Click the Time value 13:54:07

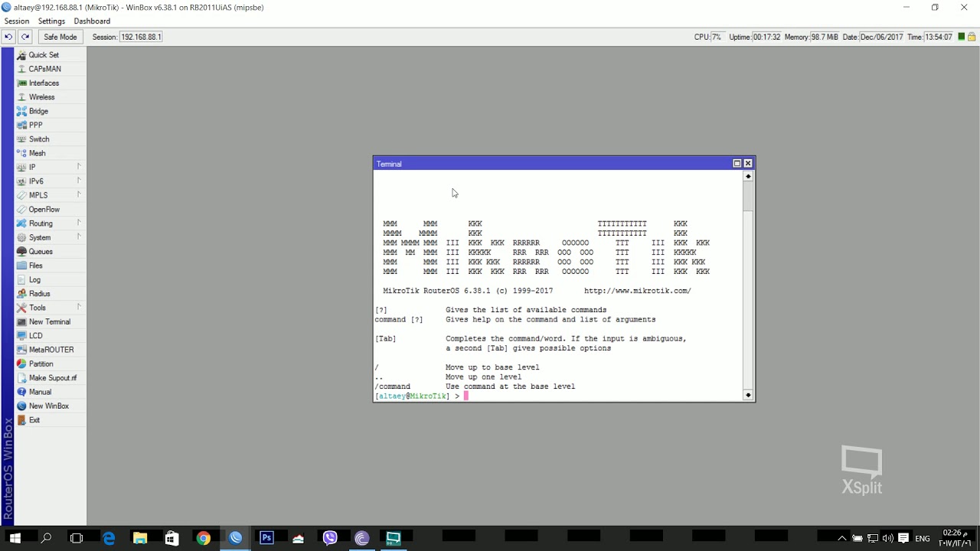[939, 37]
